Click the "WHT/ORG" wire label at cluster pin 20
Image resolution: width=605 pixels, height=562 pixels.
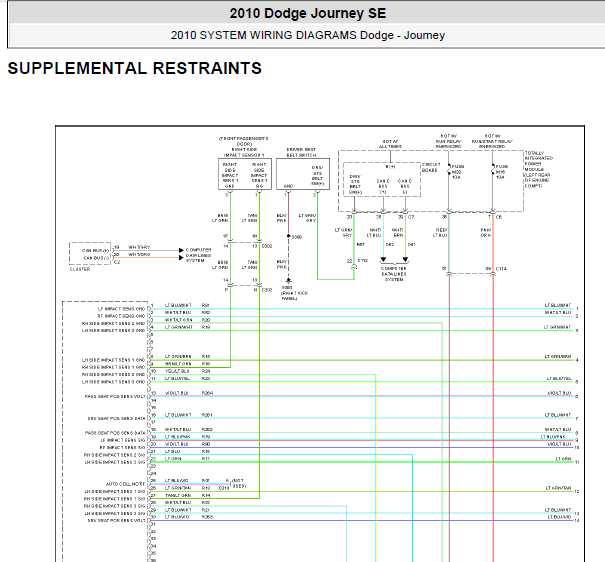click(x=139, y=255)
